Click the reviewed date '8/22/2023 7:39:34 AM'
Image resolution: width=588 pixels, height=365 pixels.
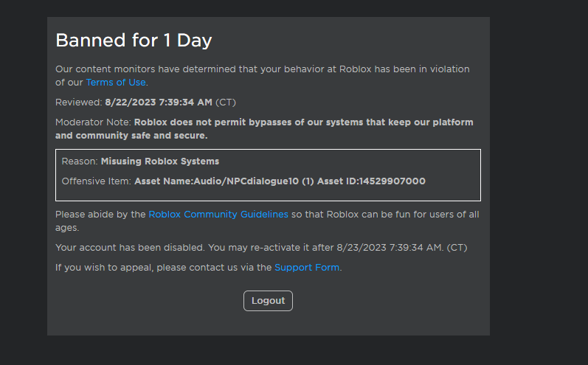[159, 102]
